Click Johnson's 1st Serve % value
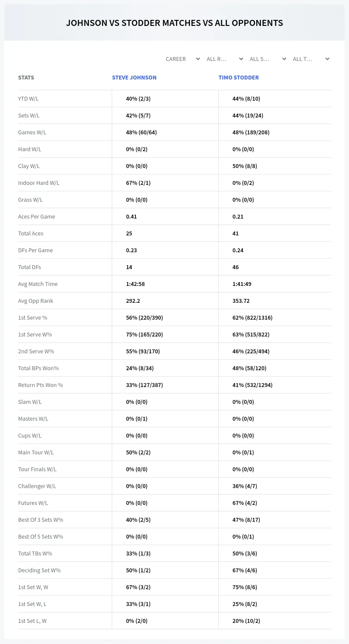The width and height of the screenshot is (349, 644). click(145, 317)
